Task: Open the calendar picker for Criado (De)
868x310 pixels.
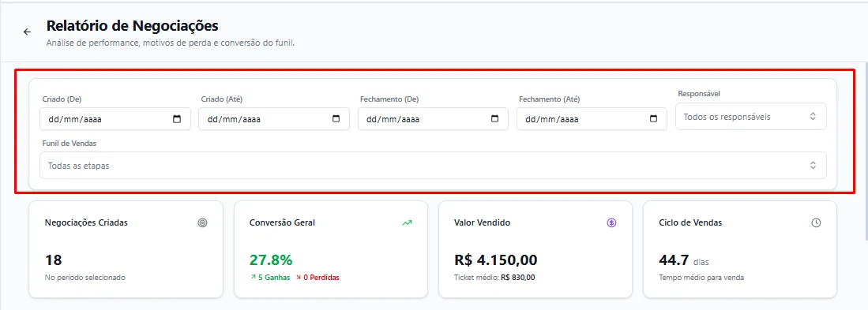Action: [x=177, y=119]
